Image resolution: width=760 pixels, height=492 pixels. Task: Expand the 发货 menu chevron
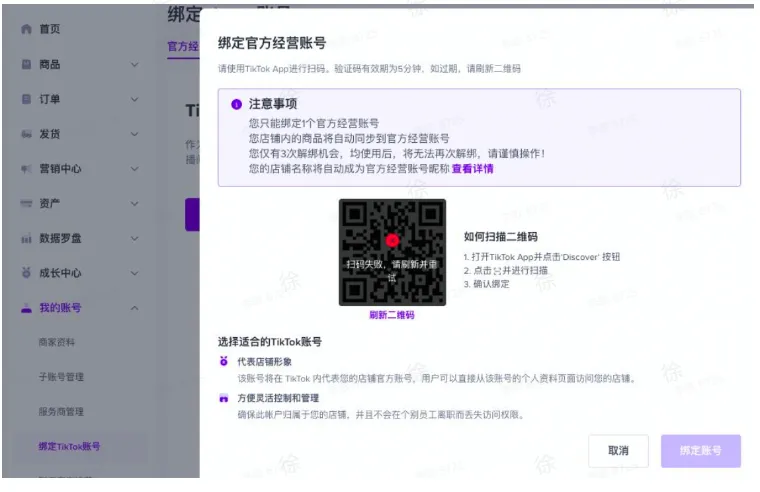(135, 134)
